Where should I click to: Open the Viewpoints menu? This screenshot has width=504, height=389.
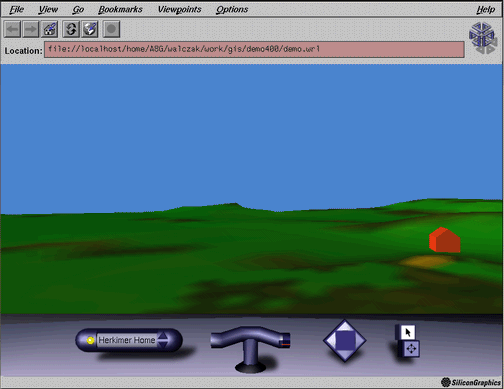click(179, 9)
